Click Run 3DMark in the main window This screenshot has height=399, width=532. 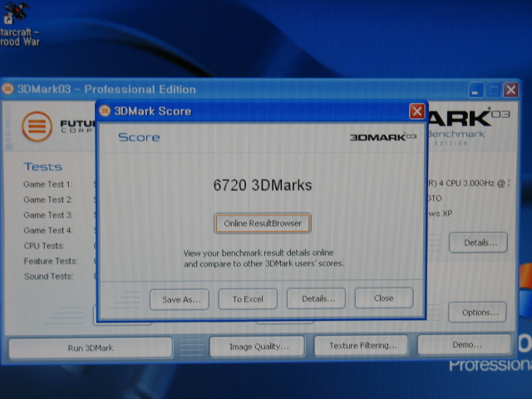[91, 347]
